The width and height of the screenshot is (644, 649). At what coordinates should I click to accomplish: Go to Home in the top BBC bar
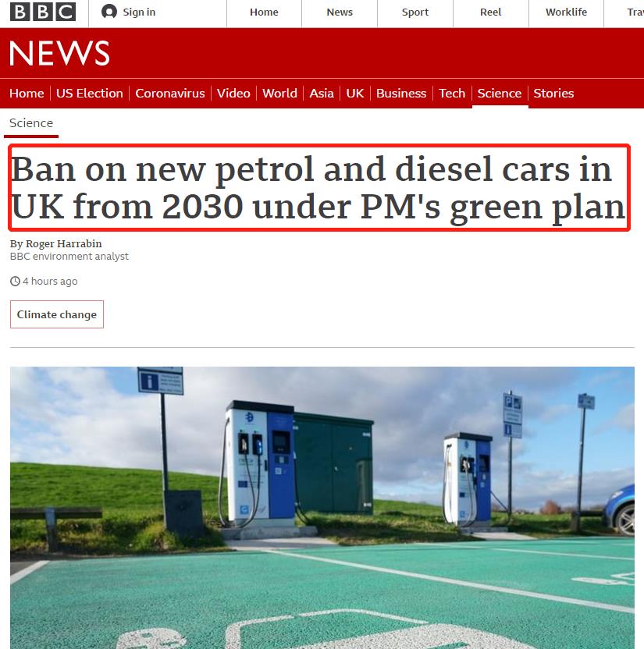[264, 12]
